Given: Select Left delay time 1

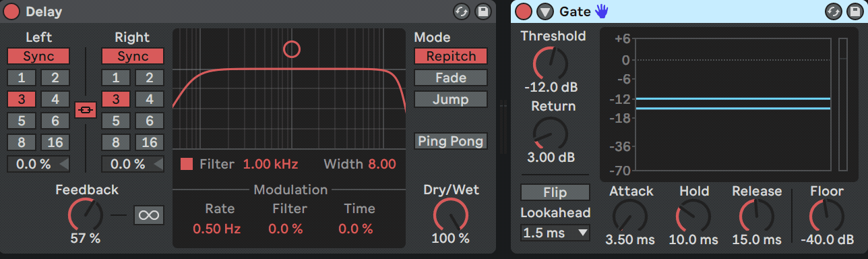Looking at the screenshot, I should click(22, 78).
